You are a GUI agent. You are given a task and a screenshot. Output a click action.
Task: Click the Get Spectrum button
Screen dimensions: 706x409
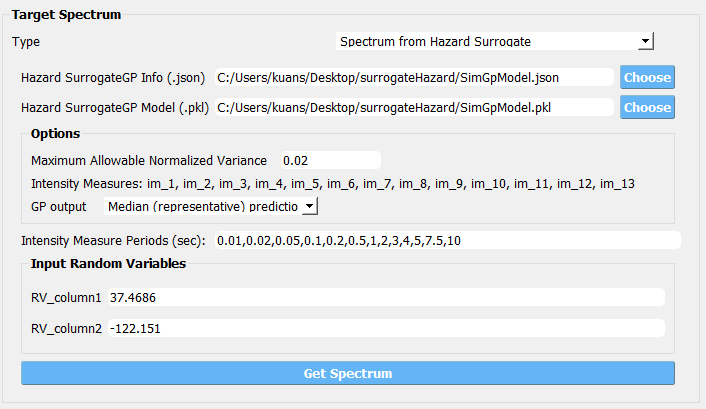tap(348, 373)
